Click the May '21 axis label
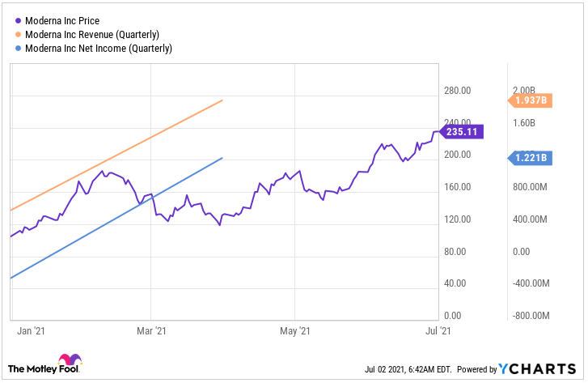This screenshot has width=588, height=383. point(294,331)
